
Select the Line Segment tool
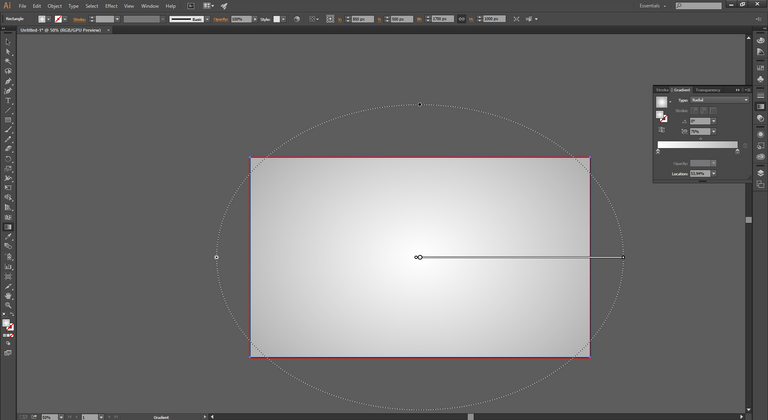[x=8, y=111]
